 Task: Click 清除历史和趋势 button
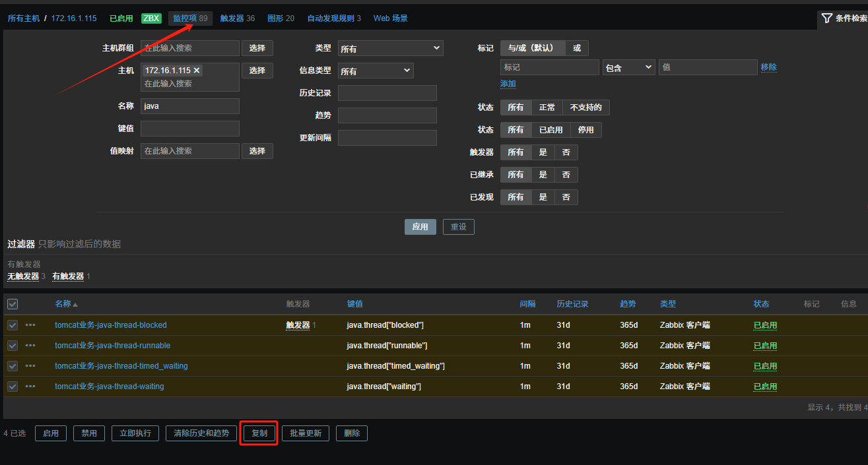pos(201,433)
